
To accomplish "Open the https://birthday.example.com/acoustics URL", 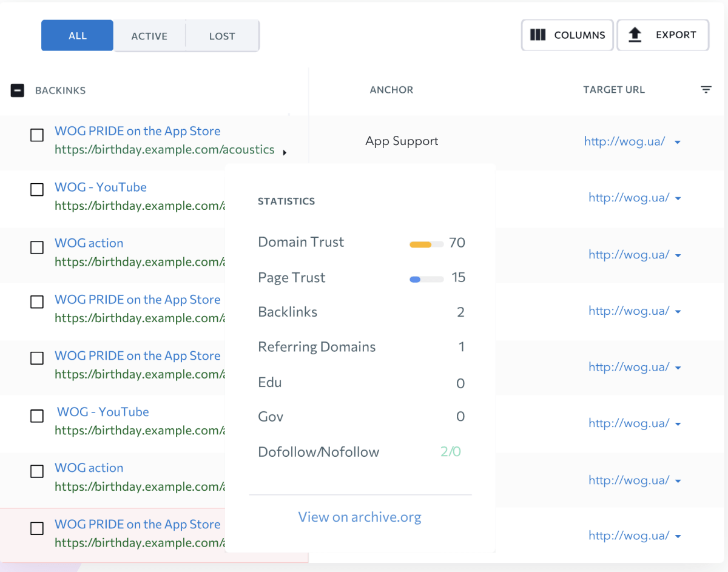I will pyautogui.click(x=164, y=149).
